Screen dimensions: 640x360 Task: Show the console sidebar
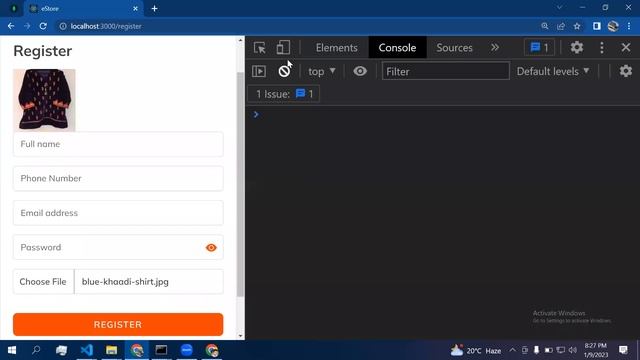[x=259, y=71]
